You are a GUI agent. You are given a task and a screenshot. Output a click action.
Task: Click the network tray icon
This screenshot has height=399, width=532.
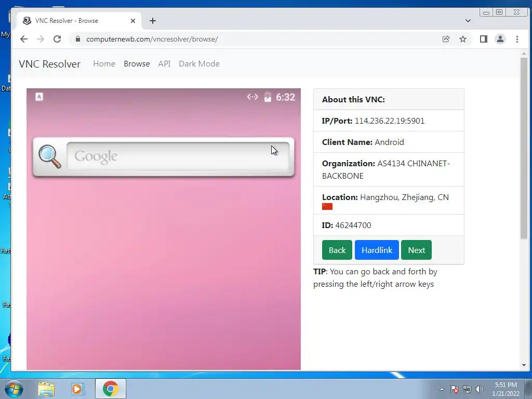coord(467,389)
